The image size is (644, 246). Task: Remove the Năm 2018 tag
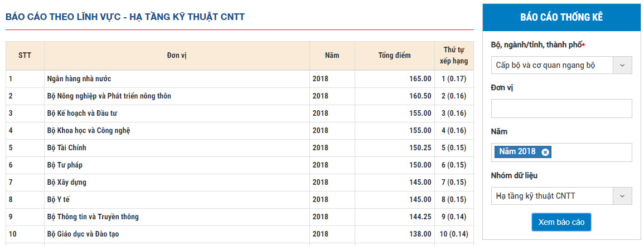pos(545,152)
